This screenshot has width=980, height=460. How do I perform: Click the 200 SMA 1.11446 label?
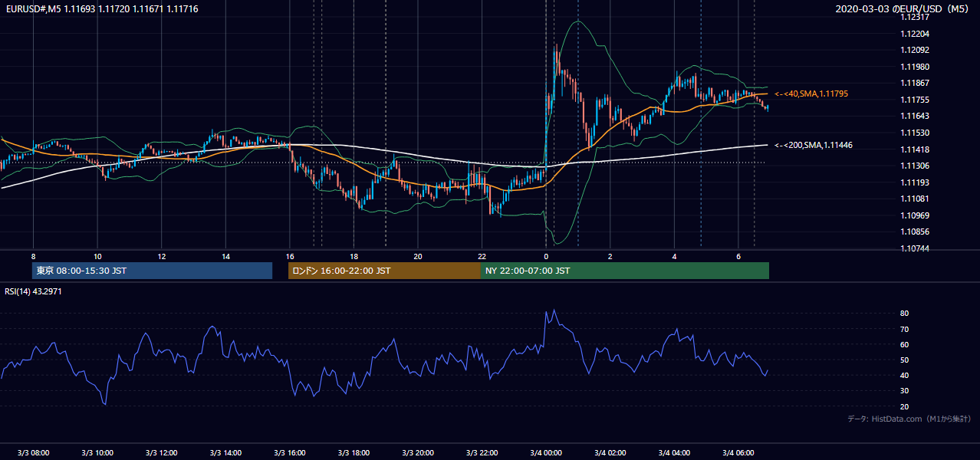(x=814, y=145)
